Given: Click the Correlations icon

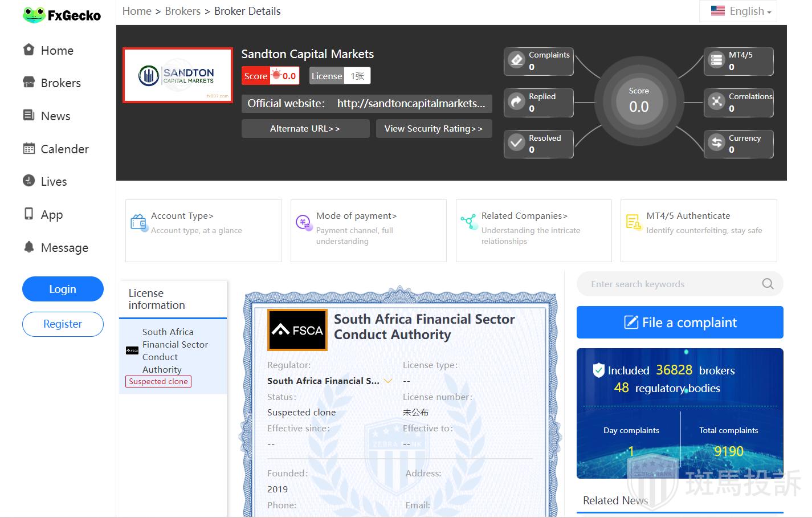Looking at the screenshot, I should point(716,101).
